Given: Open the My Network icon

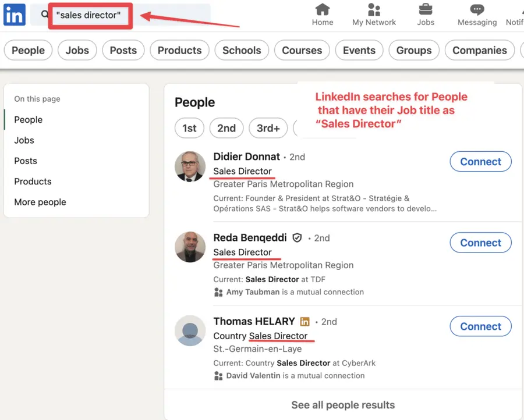Looking at the screenshot, I should [374, 10].
